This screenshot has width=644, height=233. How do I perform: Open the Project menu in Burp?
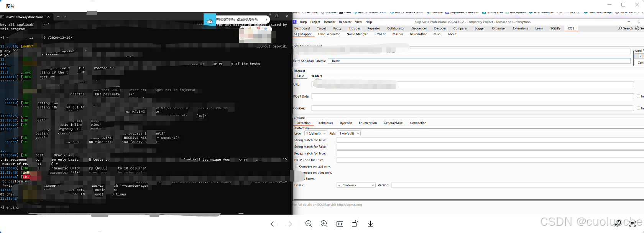[315, 22]
